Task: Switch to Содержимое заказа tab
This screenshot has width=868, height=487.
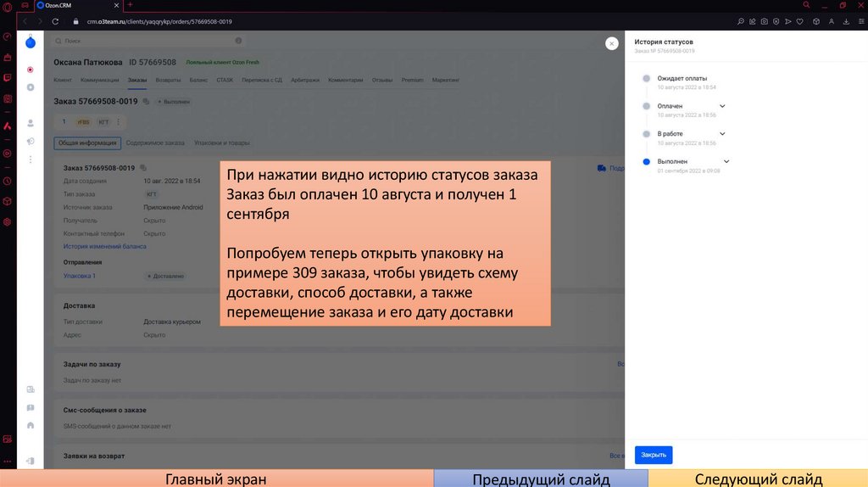Action: [156, 143]
